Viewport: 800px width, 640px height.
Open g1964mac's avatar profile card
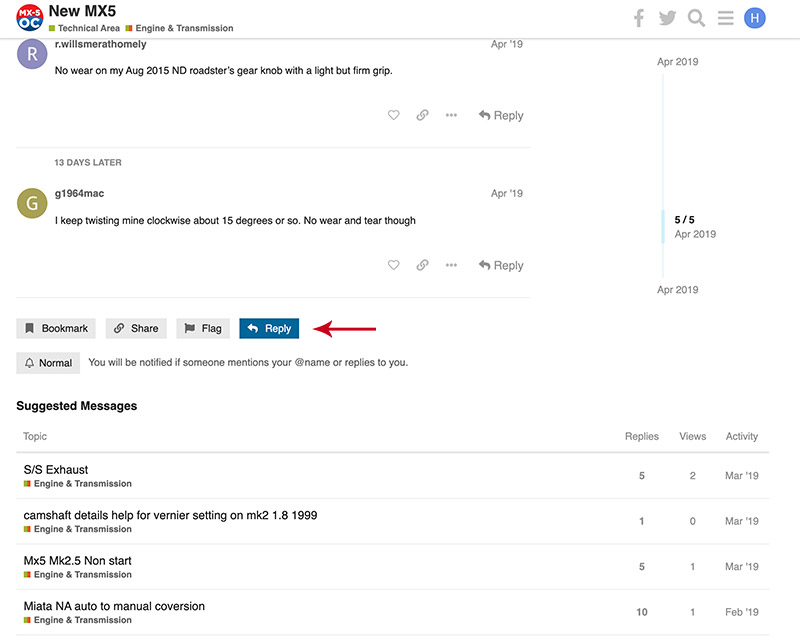(x=31, y=203)
